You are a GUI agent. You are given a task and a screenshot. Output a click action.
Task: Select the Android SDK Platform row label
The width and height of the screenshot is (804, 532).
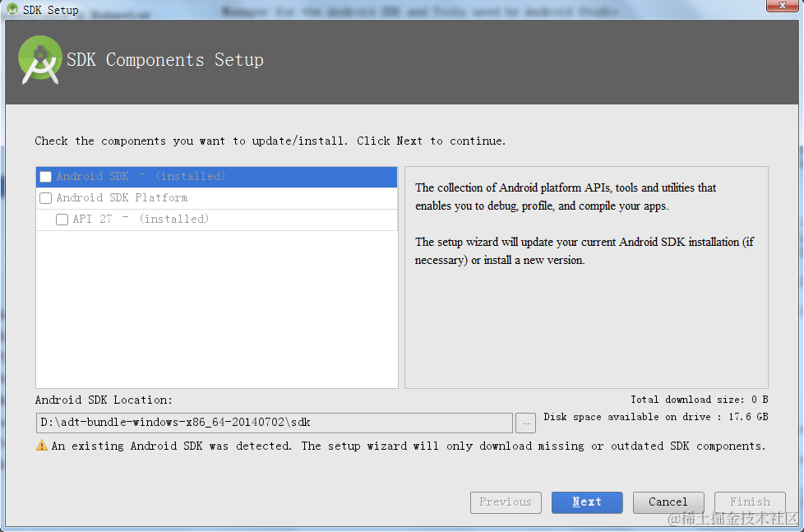[122, 198]
